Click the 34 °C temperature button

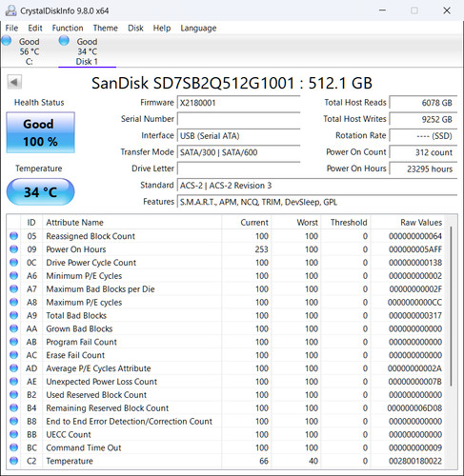41,191
